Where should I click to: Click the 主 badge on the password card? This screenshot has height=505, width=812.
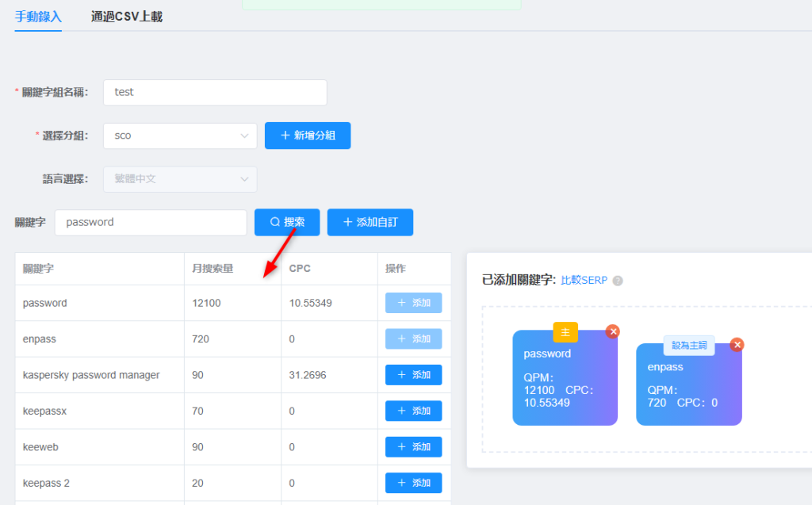[x=565, y=332]
